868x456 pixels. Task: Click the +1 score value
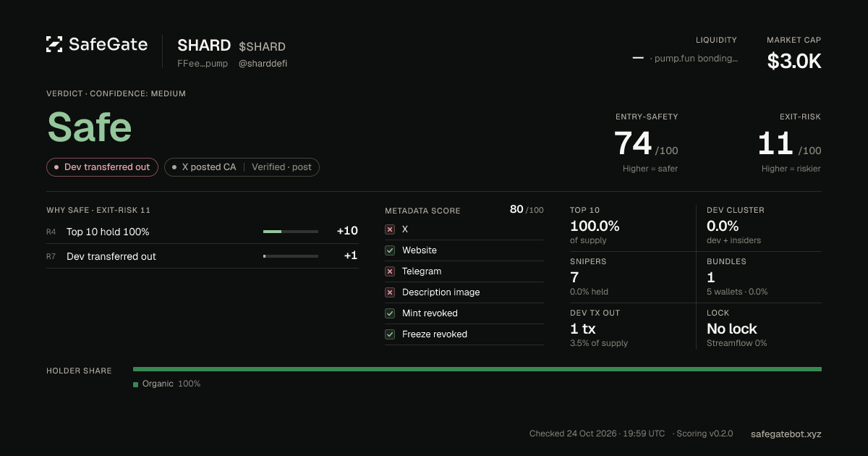351,256
